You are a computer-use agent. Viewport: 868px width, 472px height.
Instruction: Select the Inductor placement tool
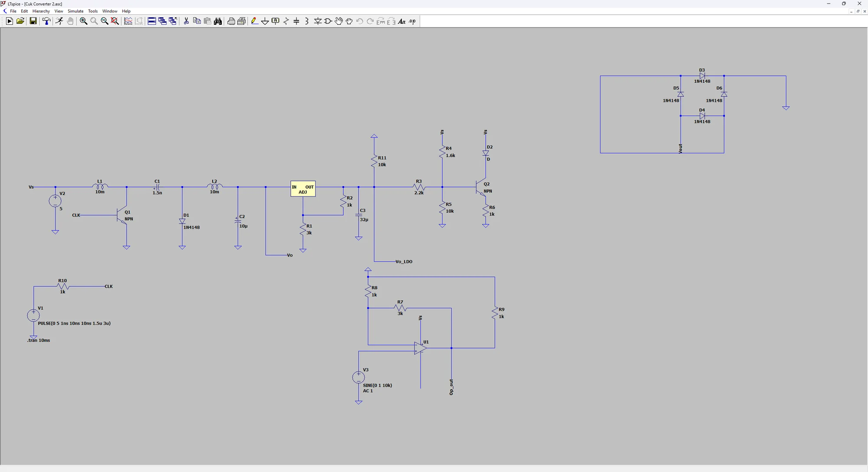pyautogui.click(x=307, y=21)
